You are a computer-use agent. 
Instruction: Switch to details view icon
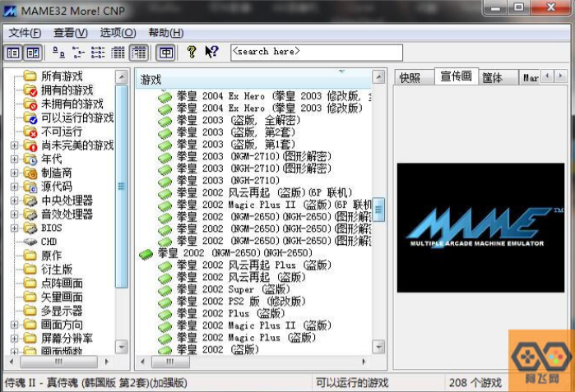[118, 53]
